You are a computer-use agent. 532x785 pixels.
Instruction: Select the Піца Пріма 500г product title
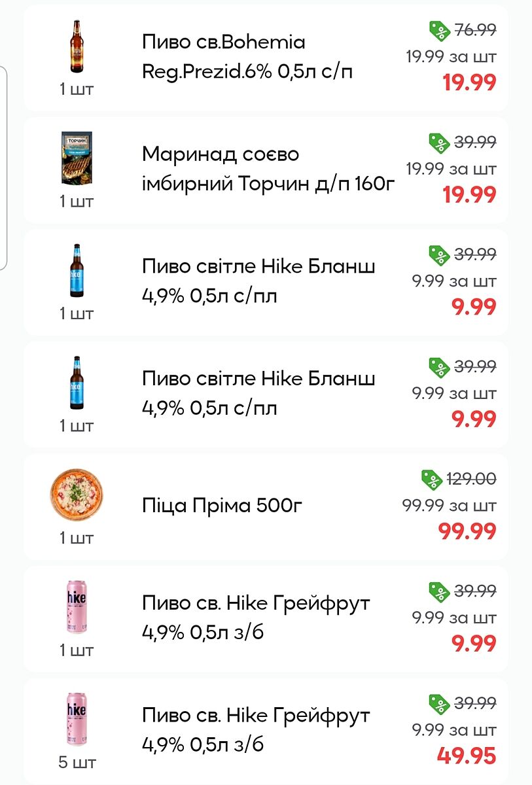[x=222, y=506]
